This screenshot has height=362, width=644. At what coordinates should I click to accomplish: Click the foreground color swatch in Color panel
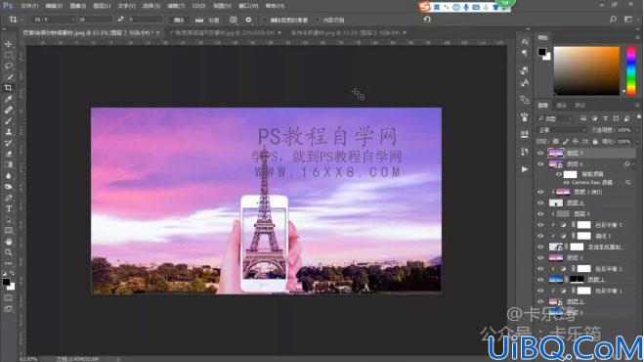[x=542, y=52]
